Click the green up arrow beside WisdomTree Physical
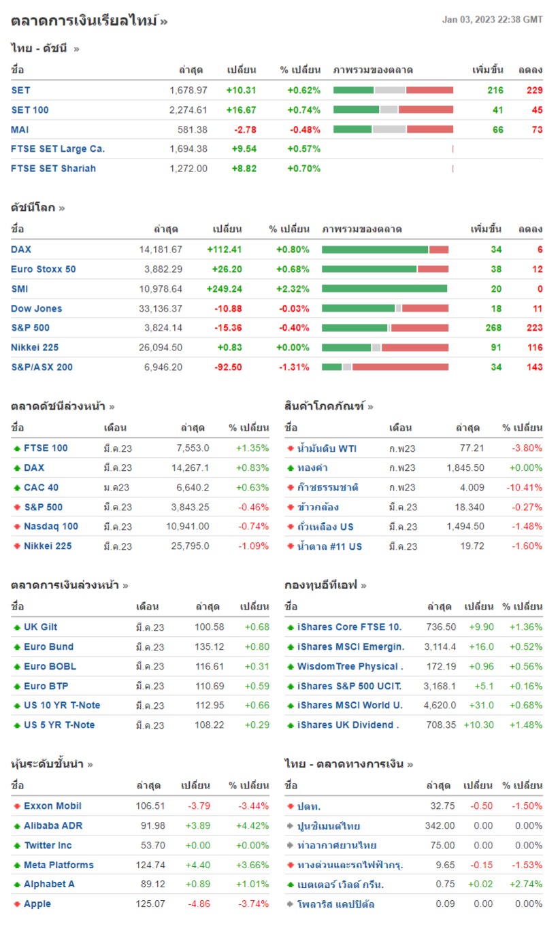The image size is (560, 926). click(x=291, y=667)
